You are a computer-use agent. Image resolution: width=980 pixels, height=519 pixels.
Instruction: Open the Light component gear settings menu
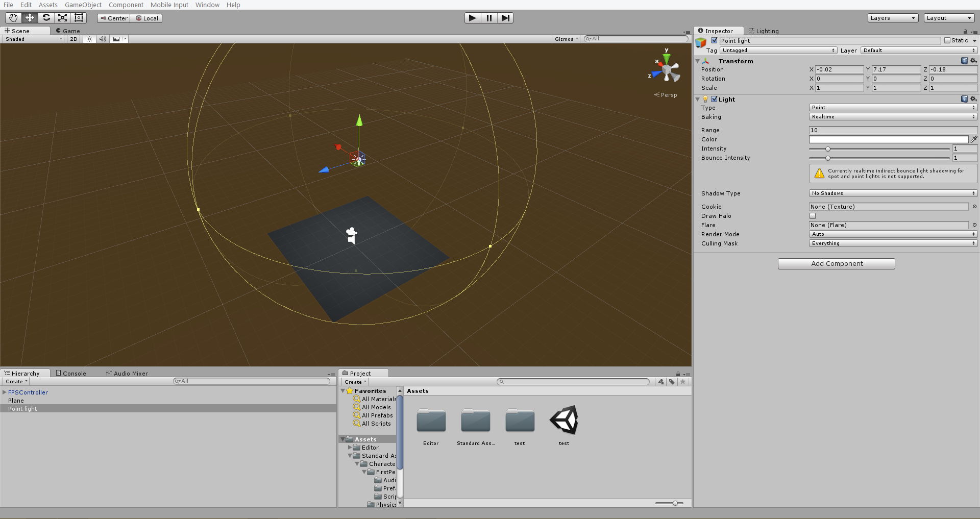click(x=973, y=99)
